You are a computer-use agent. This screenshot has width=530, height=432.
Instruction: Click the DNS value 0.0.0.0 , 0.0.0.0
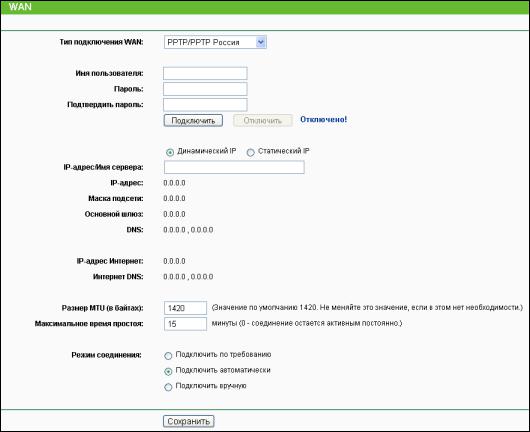tap(188, 230)
